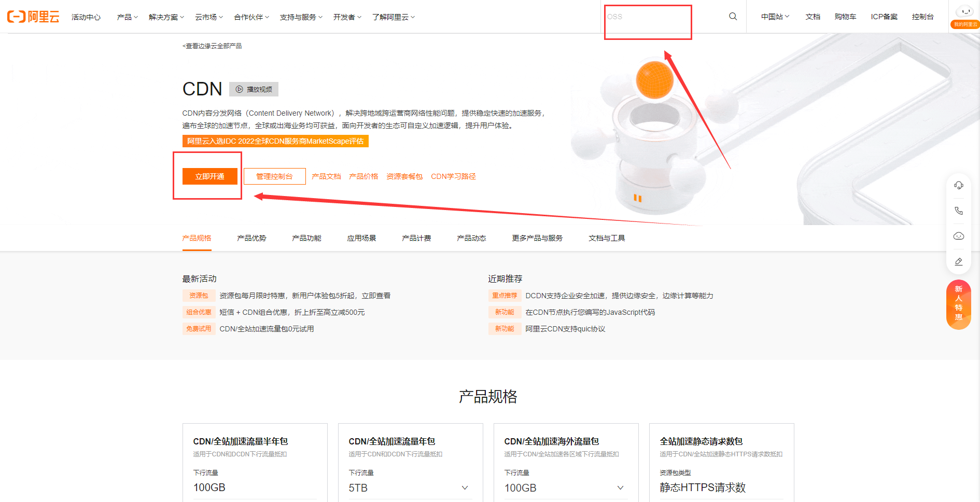Click the 全站加速静态请求数包 card title

click(701, 441)
